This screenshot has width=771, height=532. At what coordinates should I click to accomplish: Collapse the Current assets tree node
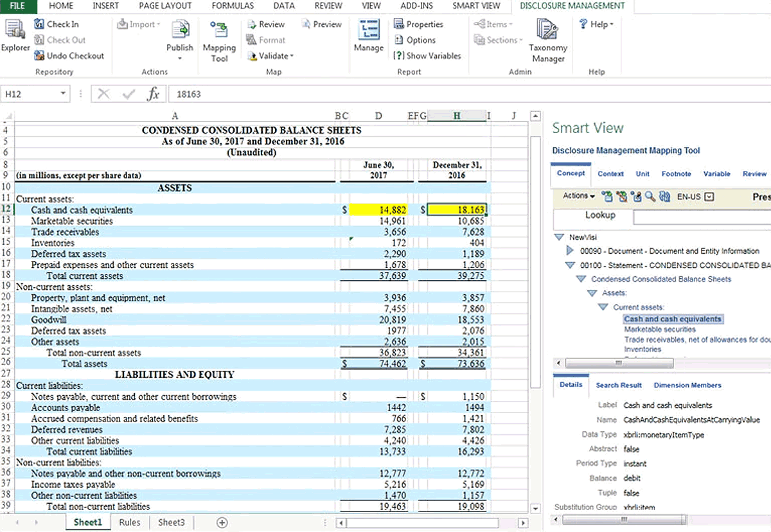tap(603, 307)
